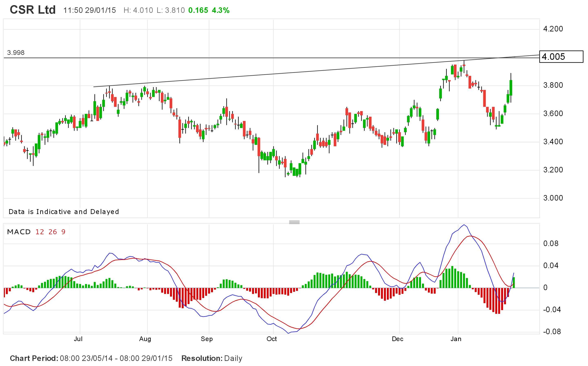This screenshot has width=588, height=366.
Task: Click the 3.000 price axis label
Action: click(x=553, y=198)
